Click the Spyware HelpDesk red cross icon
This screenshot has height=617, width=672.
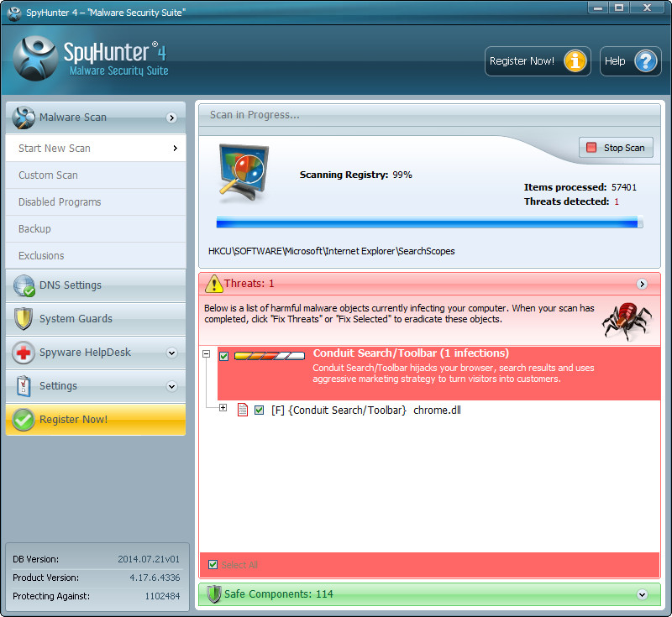click(24, 353)
